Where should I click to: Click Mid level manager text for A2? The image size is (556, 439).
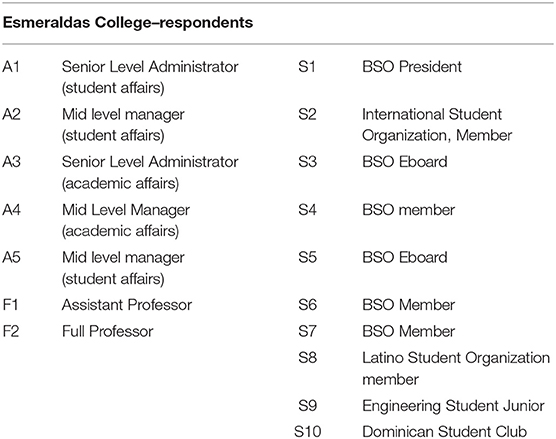pyautogui.click(x=123, y=115)
